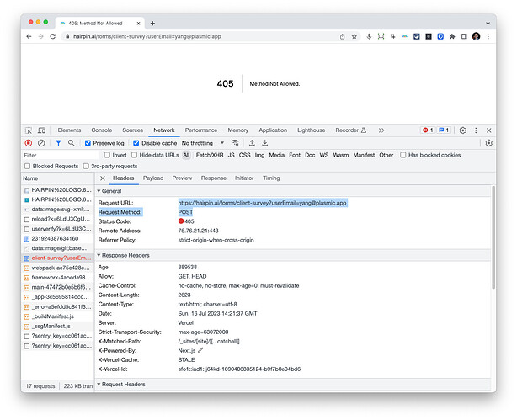This screenshot has width=517, height=420.
Task: Uncheck Disable cache checkbox
Action: 137,143
